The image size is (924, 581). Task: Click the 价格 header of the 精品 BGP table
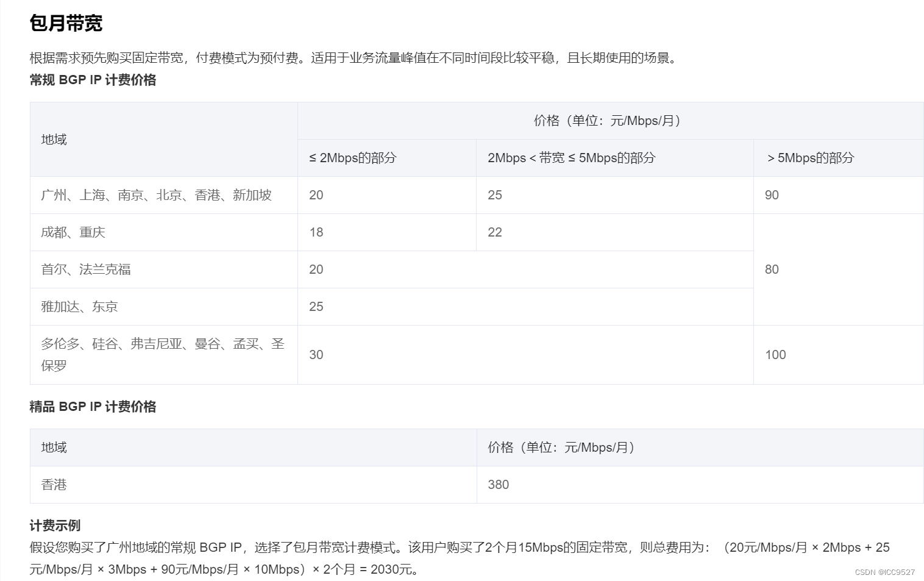tap(700, 447)
